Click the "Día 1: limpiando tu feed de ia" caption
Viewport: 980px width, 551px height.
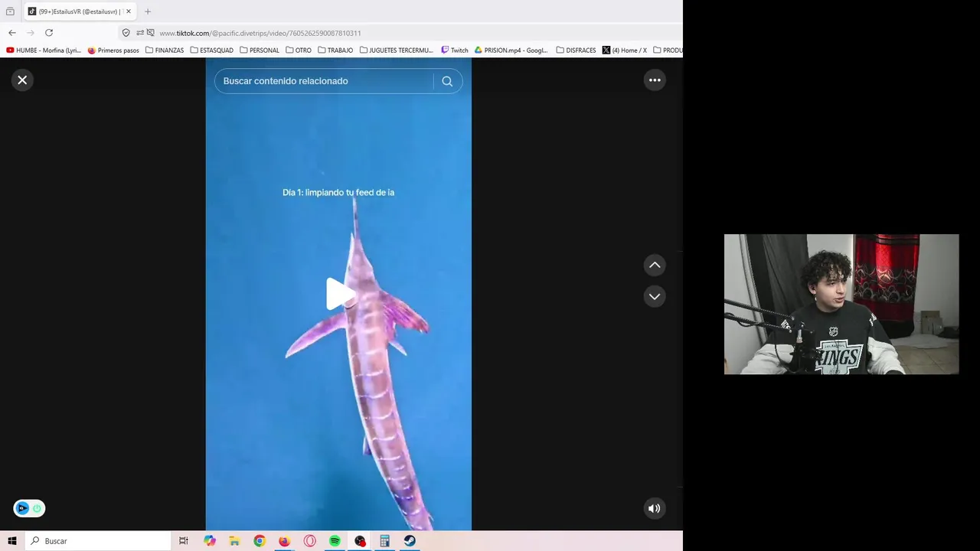[x=338, y=192]
